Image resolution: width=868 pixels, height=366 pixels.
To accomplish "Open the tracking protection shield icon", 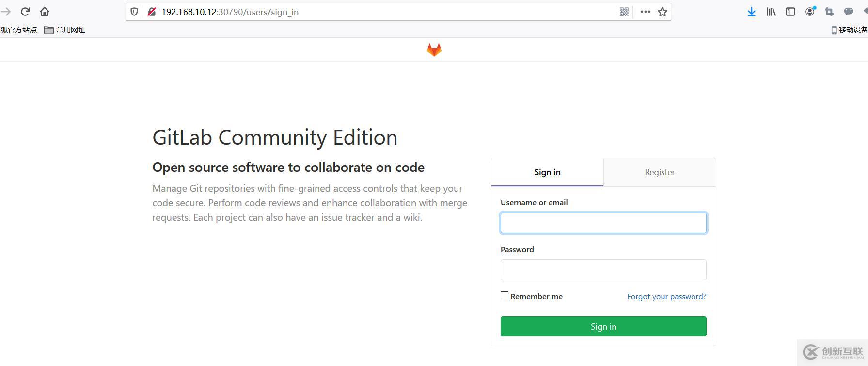I will tap(135, 12).
